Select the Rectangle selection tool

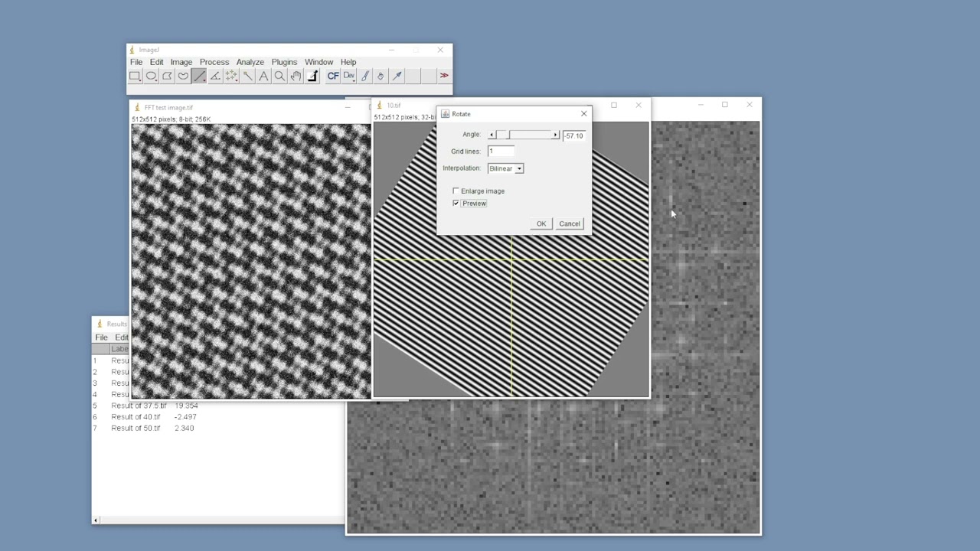pyautogui.click(x=135, y=76)
